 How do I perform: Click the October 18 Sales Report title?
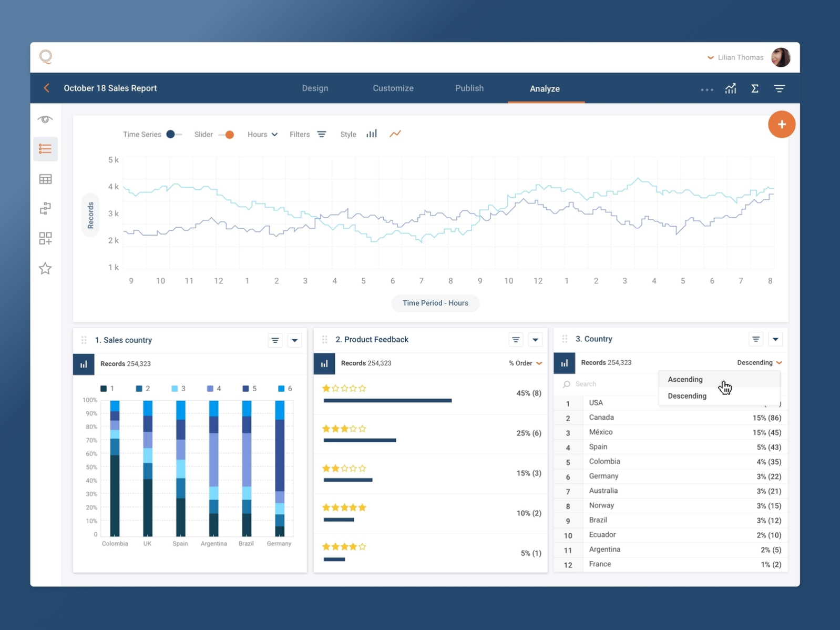click(110, 88)
